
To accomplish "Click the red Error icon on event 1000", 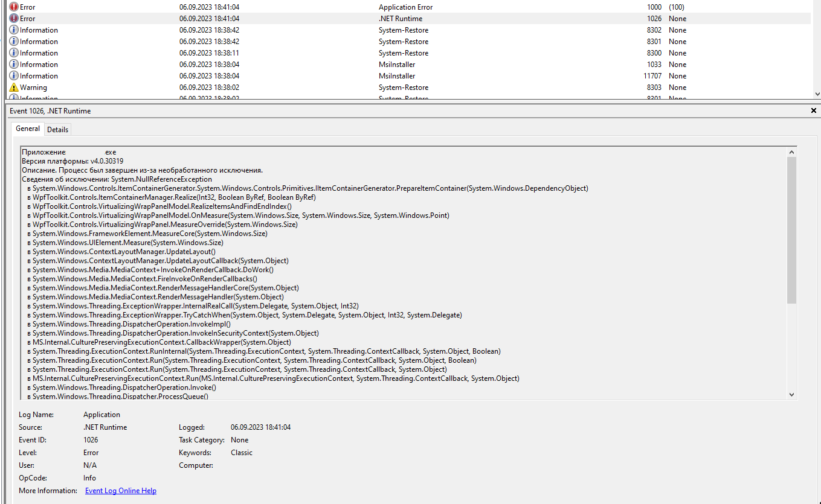I will click(x=13, y=7).
